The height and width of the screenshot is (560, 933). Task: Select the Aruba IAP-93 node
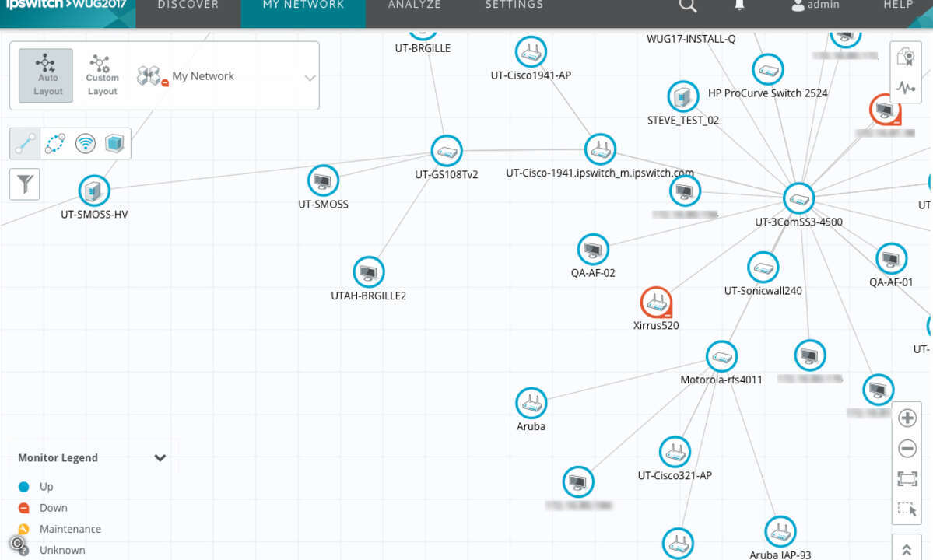point(780,531)
